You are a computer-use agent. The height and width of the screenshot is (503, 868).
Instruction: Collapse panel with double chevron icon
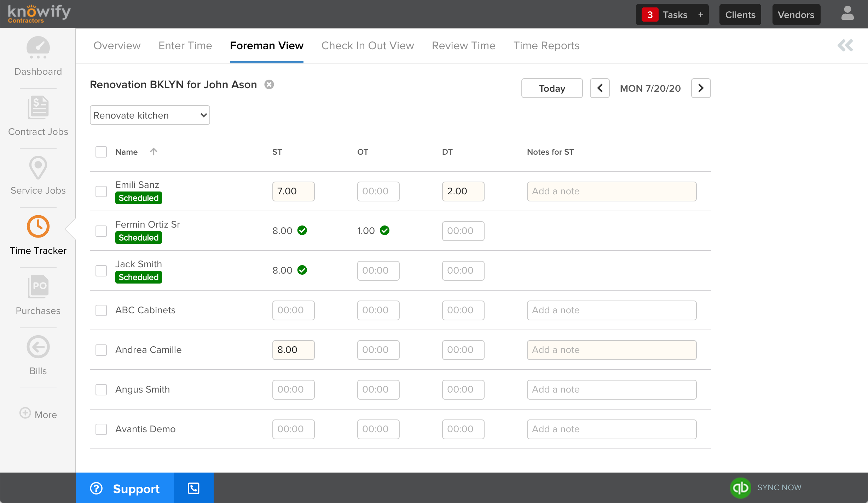(845, 45)
